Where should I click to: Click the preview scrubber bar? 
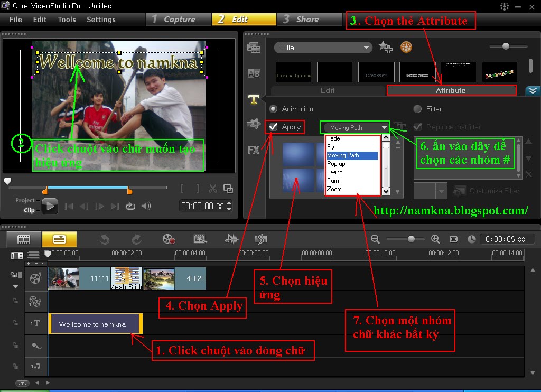(x=88, y=188)
